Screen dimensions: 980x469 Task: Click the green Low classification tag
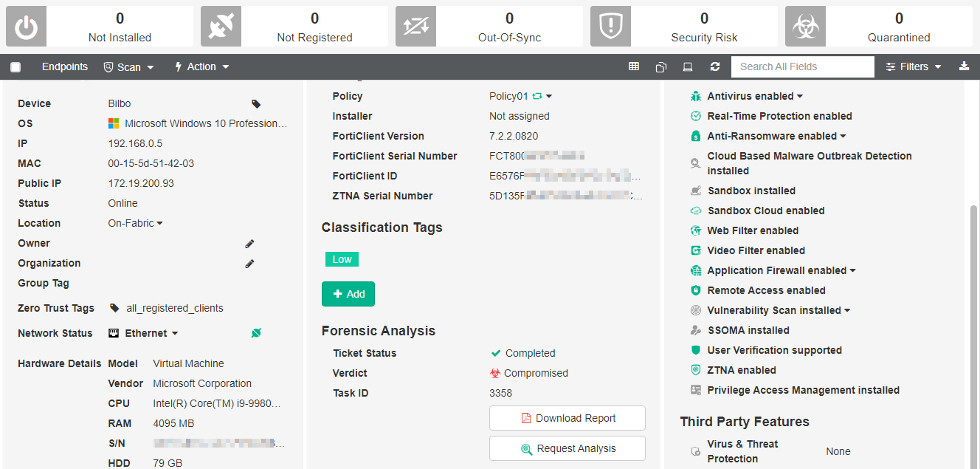click(x=342, y=259)
